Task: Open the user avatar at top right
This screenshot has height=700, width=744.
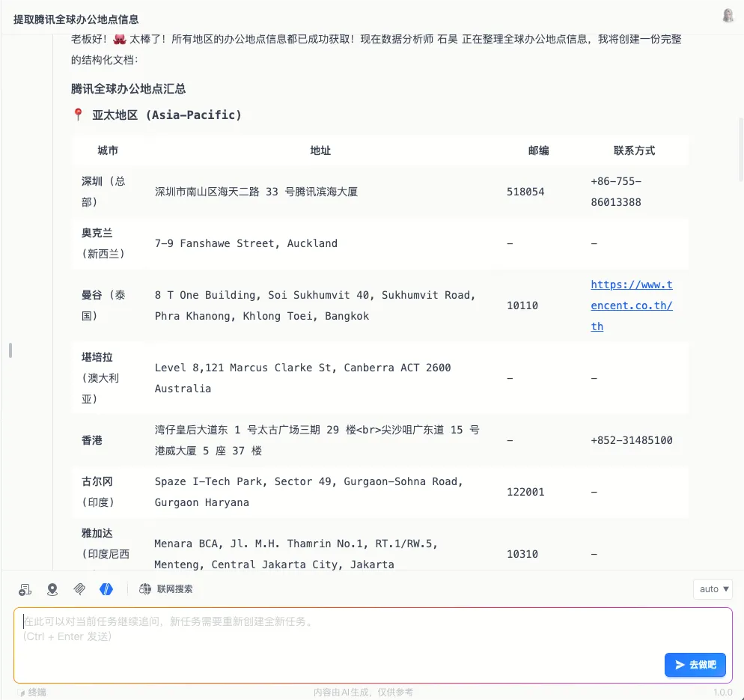Action: (728, 16)
